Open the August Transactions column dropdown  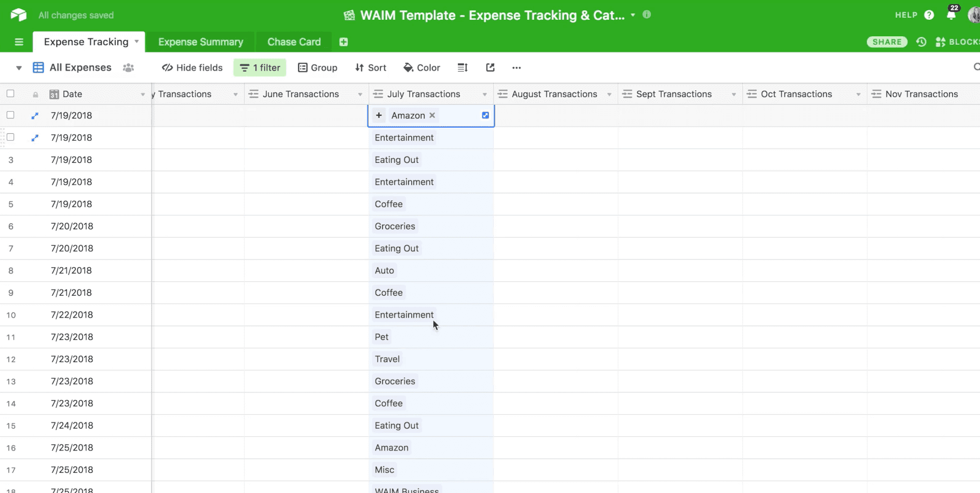coord(609,94)
